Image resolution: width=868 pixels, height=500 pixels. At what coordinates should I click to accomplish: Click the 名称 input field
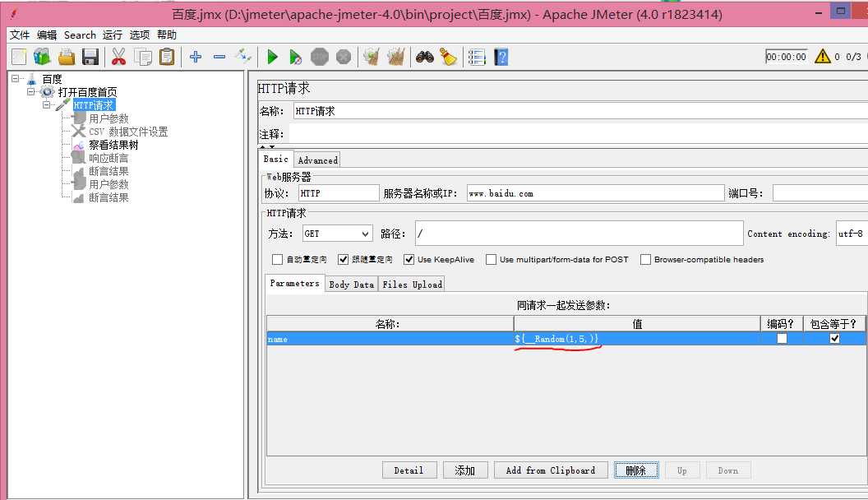coord(580,111)
